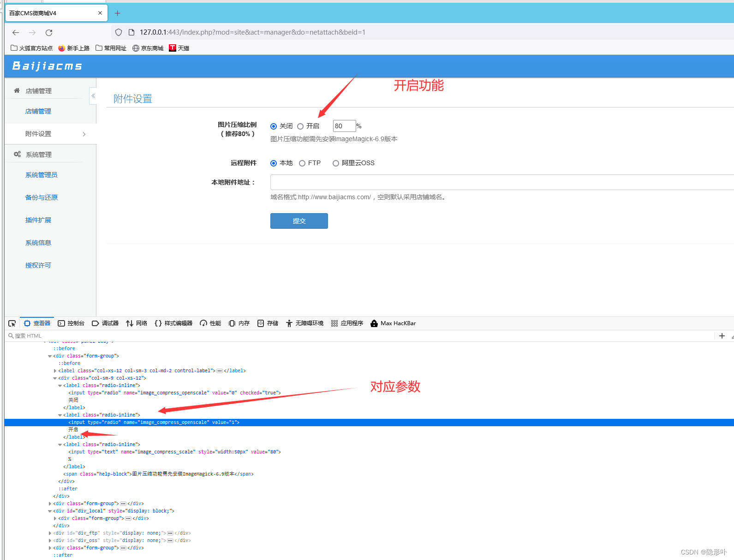This screenshot has width=734, height=560.
Task: Collapse the radio-inline label containing 开启
Action: click(x=60, y=415)
